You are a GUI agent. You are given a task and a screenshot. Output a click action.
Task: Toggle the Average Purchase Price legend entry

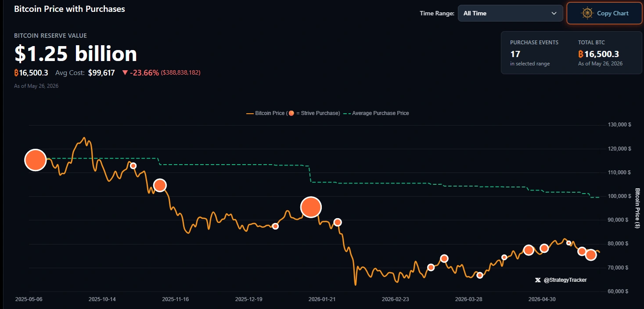[376, 113]
